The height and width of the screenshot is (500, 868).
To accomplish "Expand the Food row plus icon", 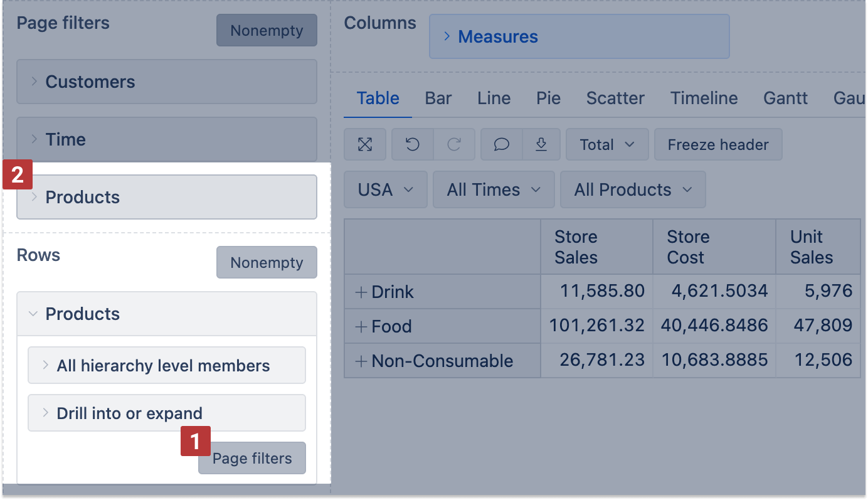I will 361,327.
